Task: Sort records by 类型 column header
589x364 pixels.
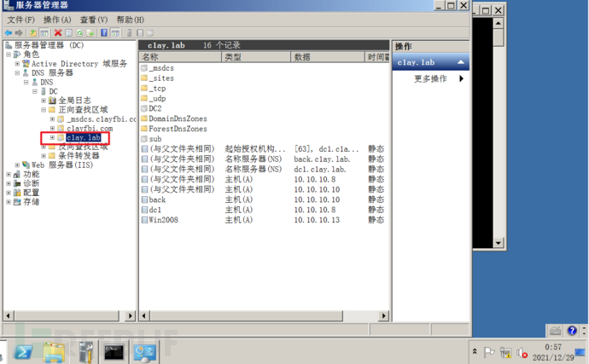Action: 256,57
